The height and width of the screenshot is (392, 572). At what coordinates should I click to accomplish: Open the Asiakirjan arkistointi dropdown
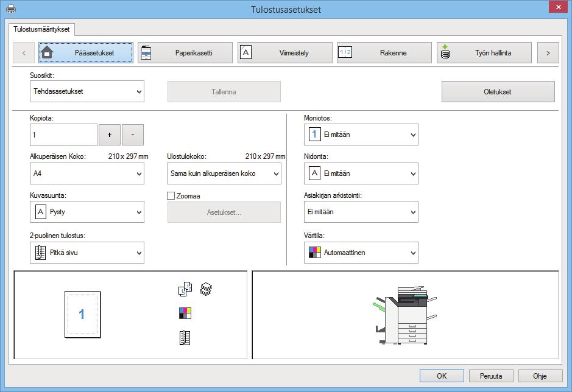361,212
